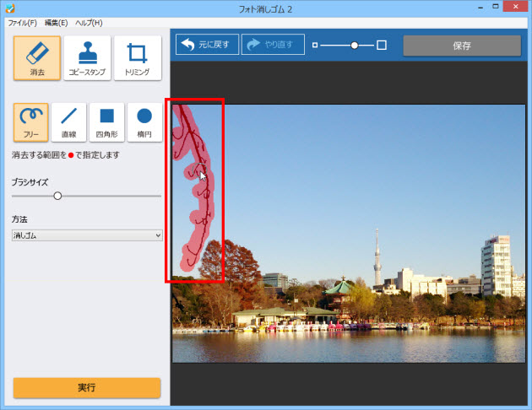Image resolution: width=532 pixels, height=410 pixels.
Task: Open the ファイル(F) menu
Action: coord(23,23)
